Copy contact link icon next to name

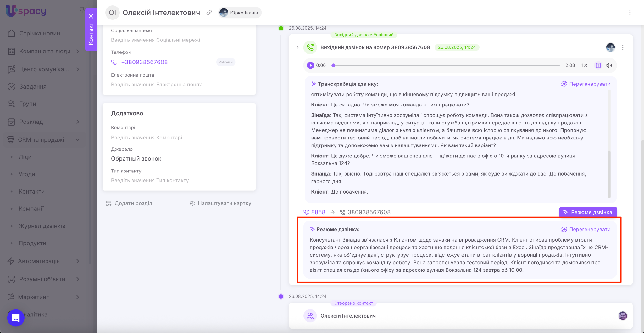click(209, 13)
